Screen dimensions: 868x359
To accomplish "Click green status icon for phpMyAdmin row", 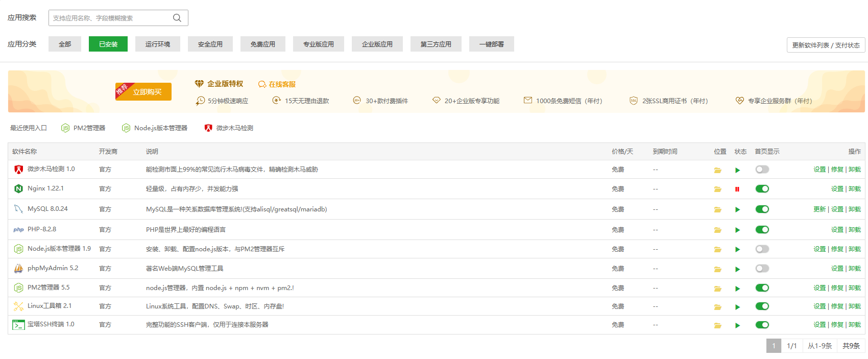I will (737, 269).
